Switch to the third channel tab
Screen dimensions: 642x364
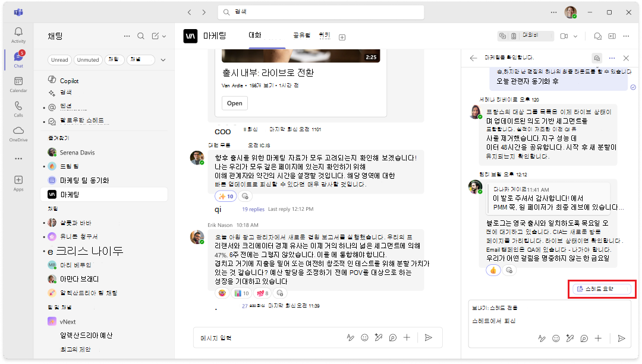coord(325,36)
